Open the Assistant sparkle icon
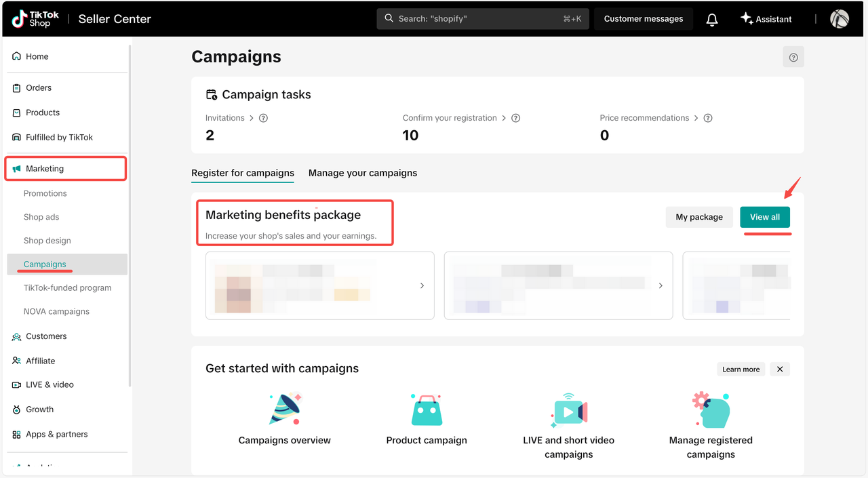The width and height of the screenshot is (868, 478). click(747, 19)
